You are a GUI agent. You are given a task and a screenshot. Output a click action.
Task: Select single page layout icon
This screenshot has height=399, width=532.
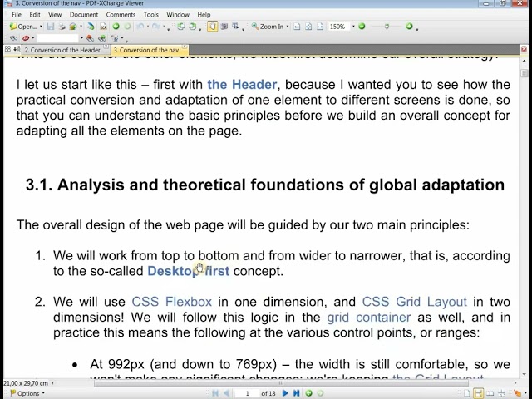pos(467,393)
